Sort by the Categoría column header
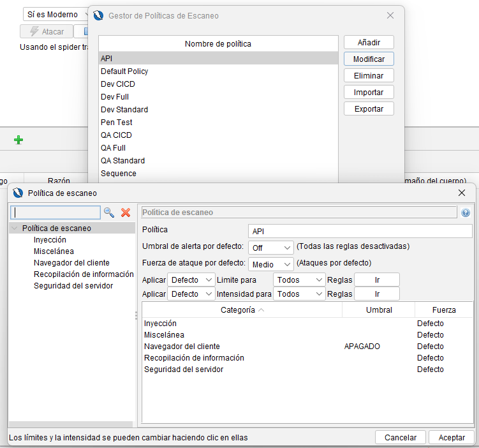 242,310
